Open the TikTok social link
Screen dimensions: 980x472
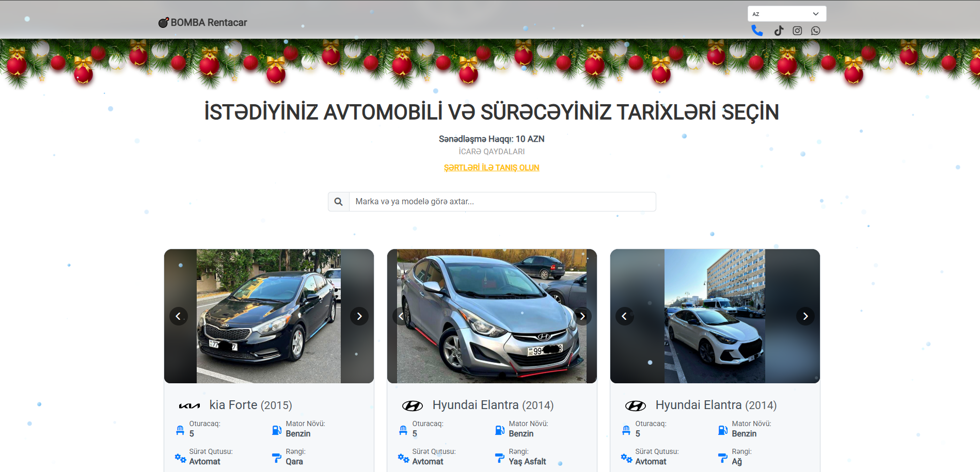(779, 31)
